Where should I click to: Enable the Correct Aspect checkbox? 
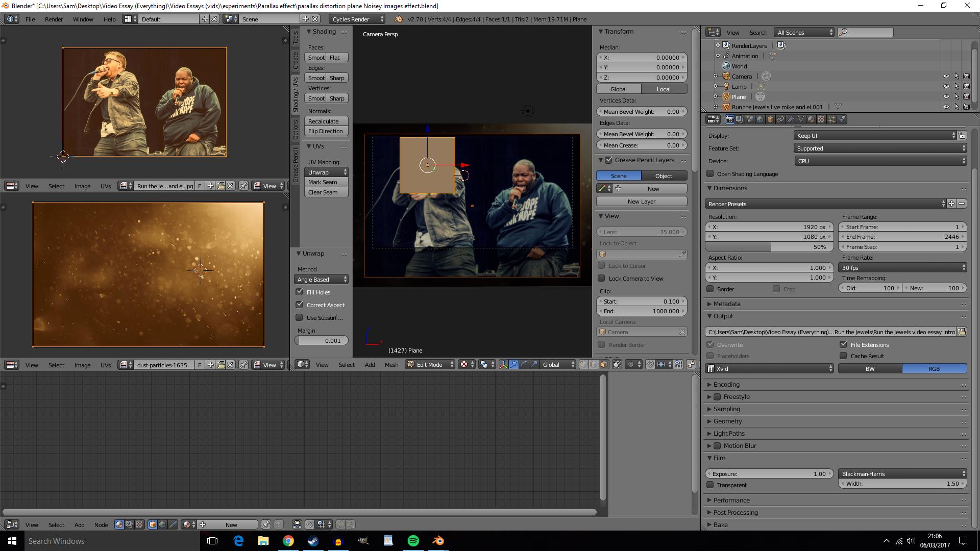[300, 305]
